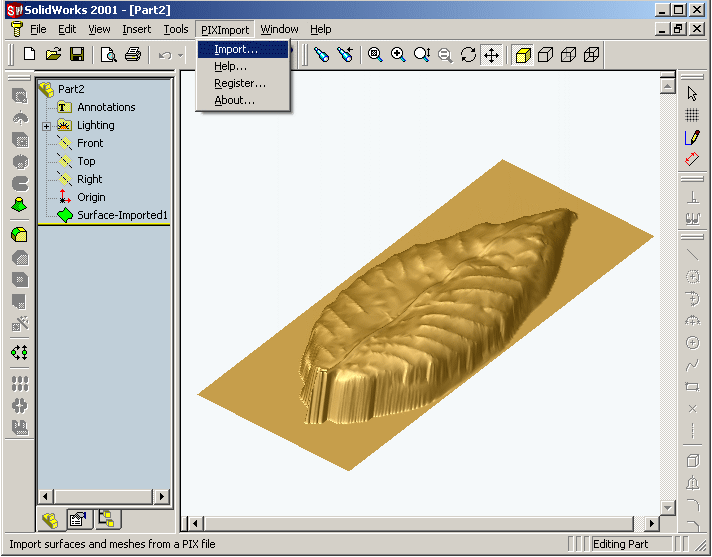Screen dimensions: 712x557
Task: Open the View menu
Action: (x=99, y=29)
